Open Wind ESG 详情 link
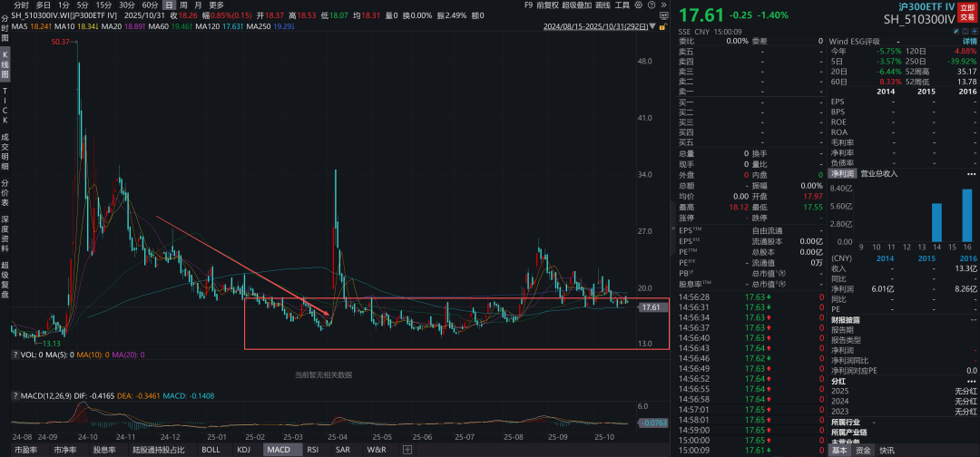This screenshot has width=980, height=457. point(969,41)
